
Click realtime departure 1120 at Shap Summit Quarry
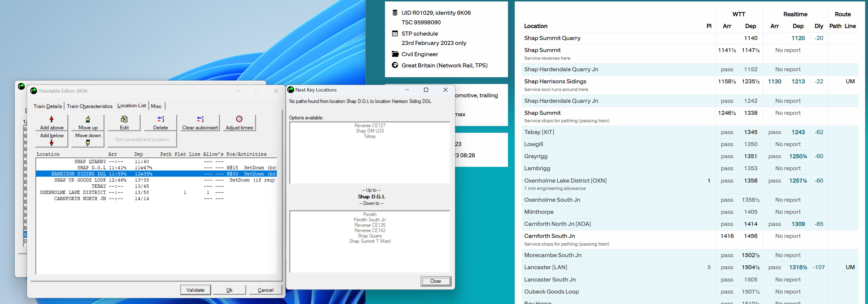click(x=798, y=38)
